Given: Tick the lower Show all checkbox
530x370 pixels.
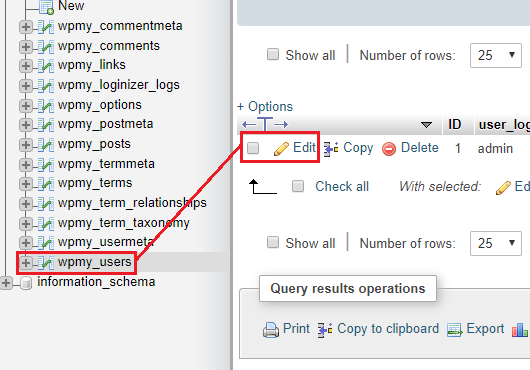Looking at the screenshot, I should (273, 242).
